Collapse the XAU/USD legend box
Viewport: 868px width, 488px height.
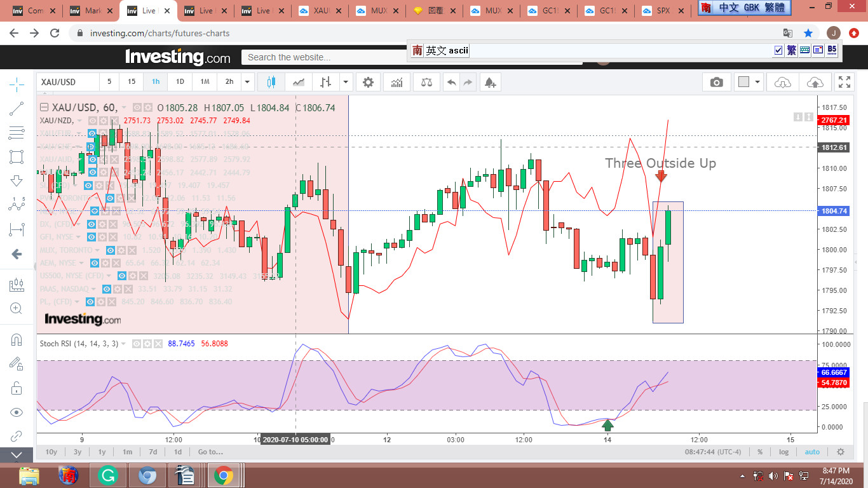(44, 107)
